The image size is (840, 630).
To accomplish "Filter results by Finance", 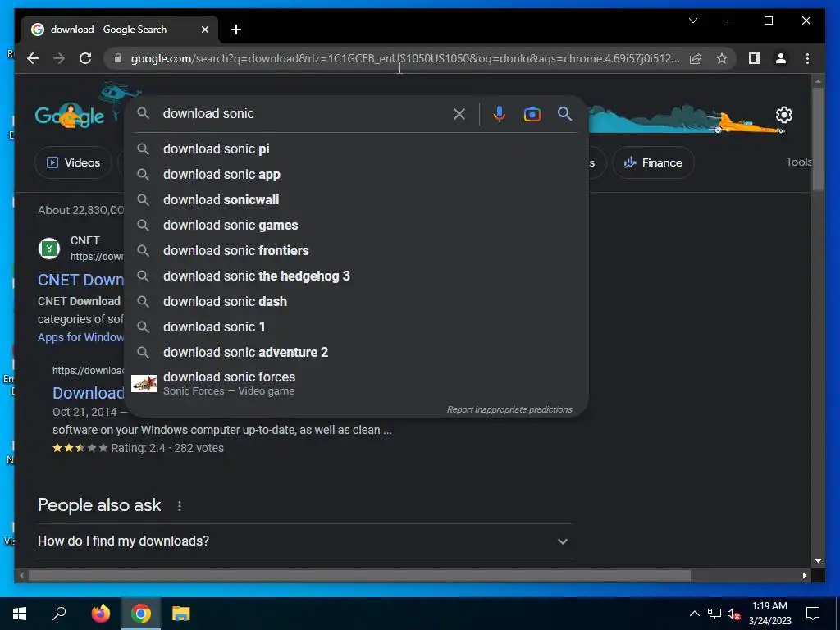I will point(653,162).
